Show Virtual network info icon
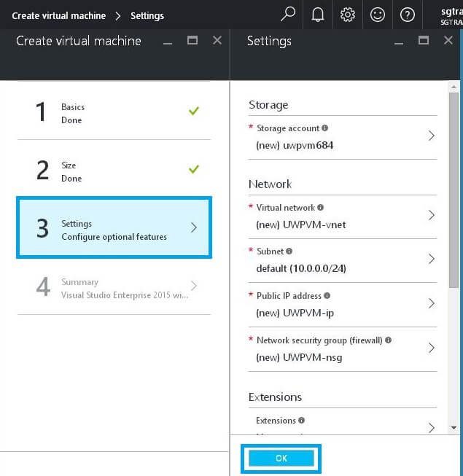 pyautogui.click(x=321, y=208)
